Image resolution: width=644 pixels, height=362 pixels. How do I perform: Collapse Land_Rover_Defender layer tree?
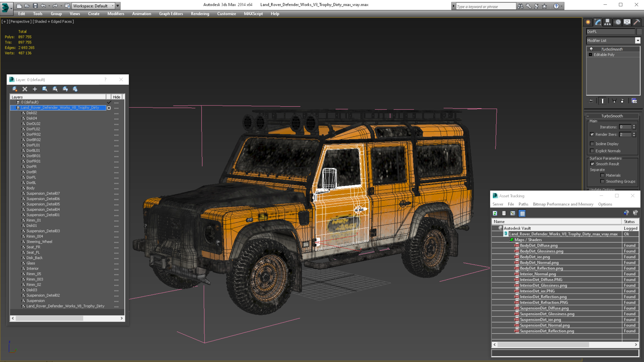coord(13,108)
